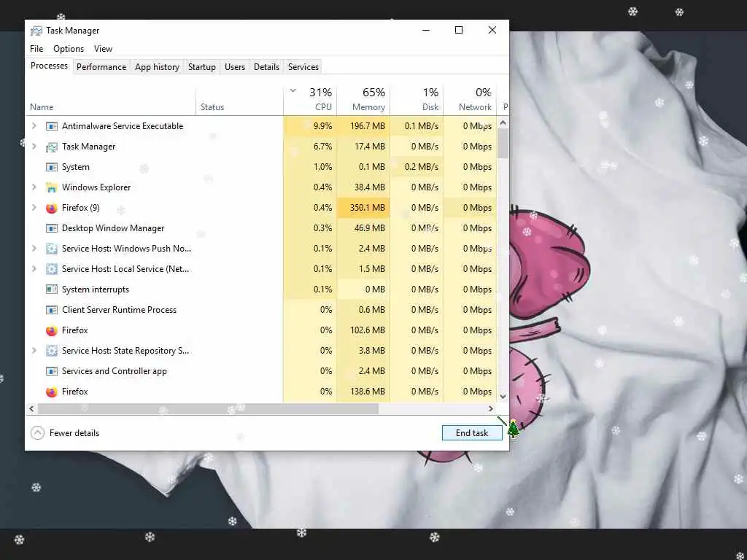Click the Fewer details link
Viewport: 747px width, 560px height.
(x=74, y=433)
